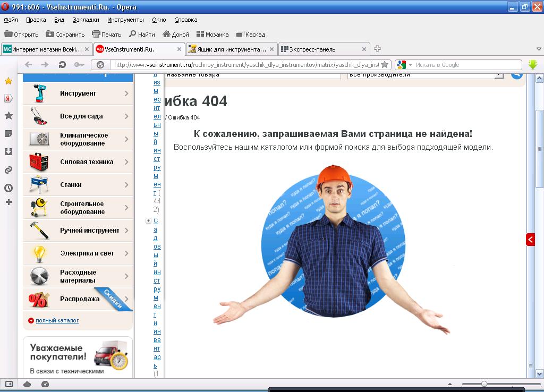Screen dimensions: 544x392
Task: Open the Links panel in sidebar
Action: 8,170
